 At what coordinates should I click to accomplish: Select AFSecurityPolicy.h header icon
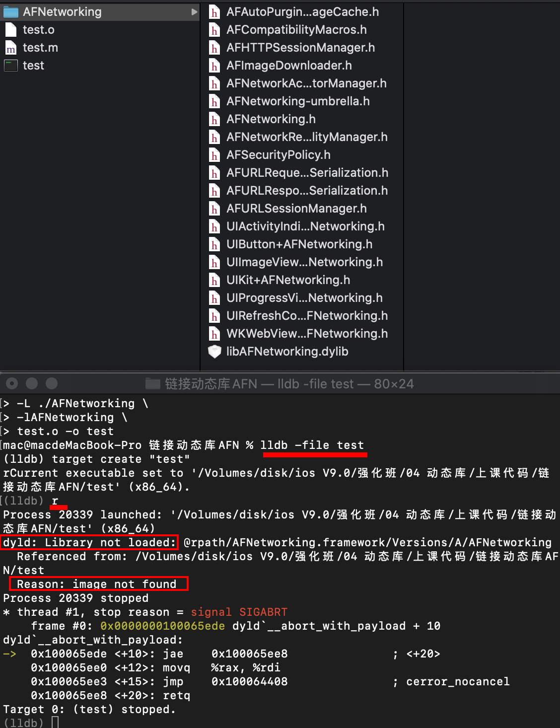pyautogui.click(x=214, y=155)
